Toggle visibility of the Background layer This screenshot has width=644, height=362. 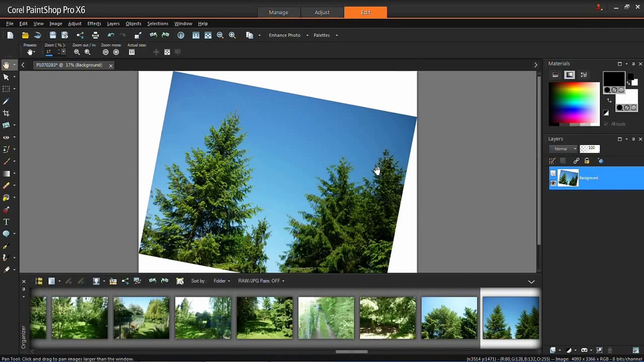(x=553, y=183)
